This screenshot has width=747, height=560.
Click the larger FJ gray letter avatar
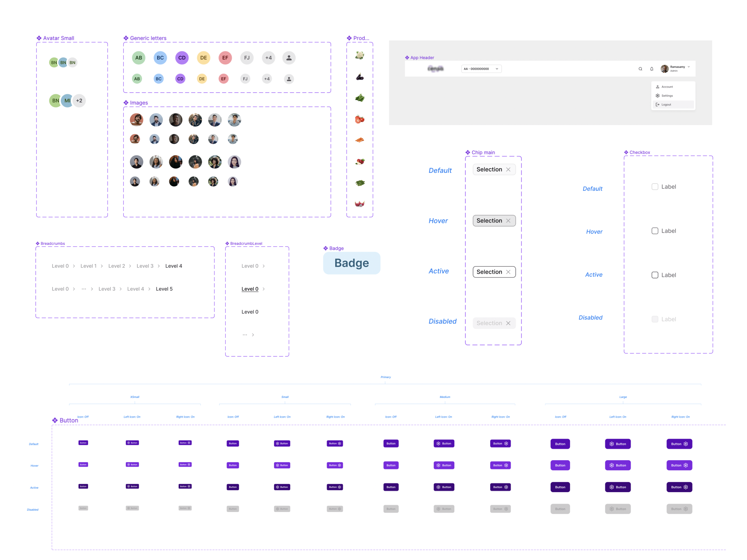(247, 58)
